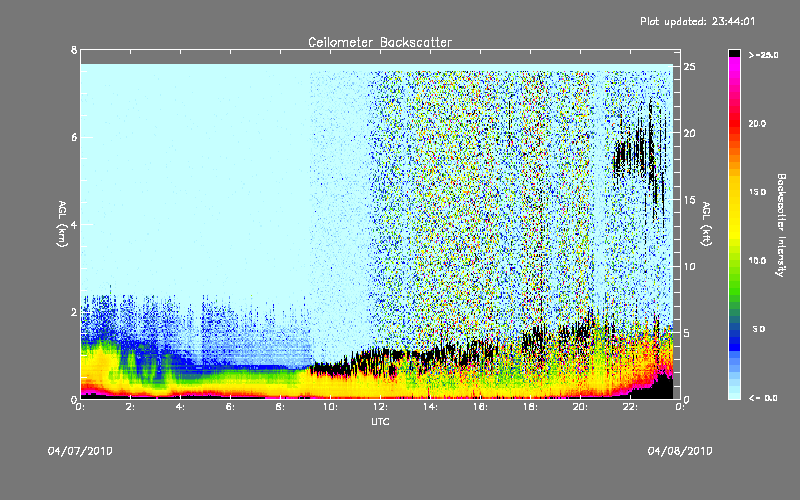Screen dimensions: 800x500
Task: Click the "<- 0.0" colorbar minimum label
Action: click(763, 398)
